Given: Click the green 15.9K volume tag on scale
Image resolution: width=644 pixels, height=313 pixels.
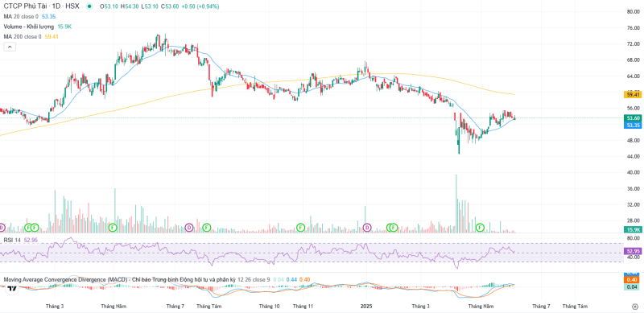Looking at the screenshot, I should point(633,229).
